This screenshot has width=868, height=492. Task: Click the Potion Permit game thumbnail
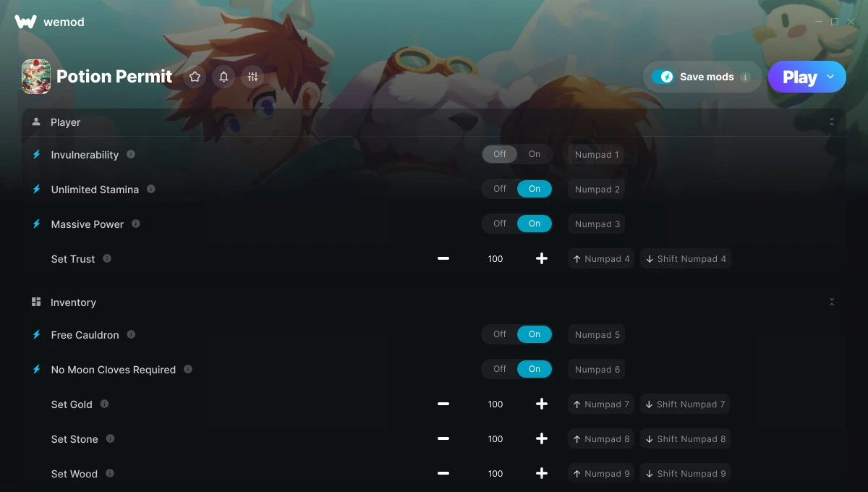(x=36, y=77)
